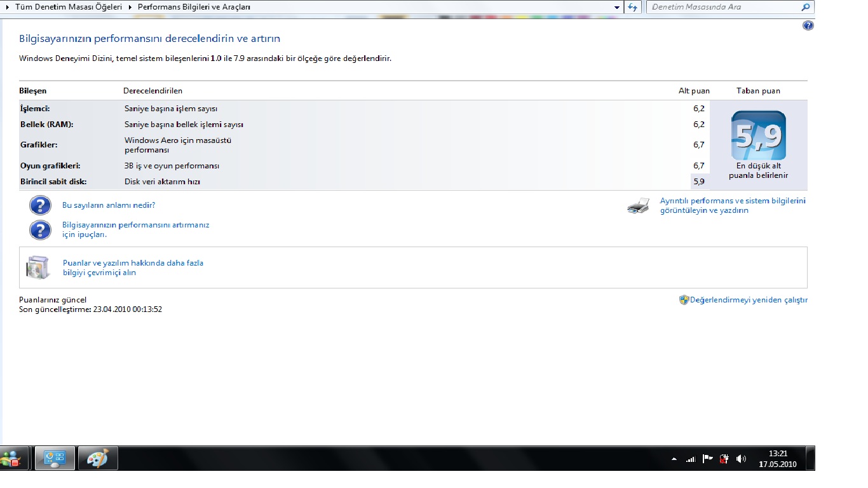Open 'Ayrıntılı performans ve sistem bilgilerini görüntüleyin' link
The width and height of the screenshot is (868, 488).
pyautogui.click(x=733, y=205)
